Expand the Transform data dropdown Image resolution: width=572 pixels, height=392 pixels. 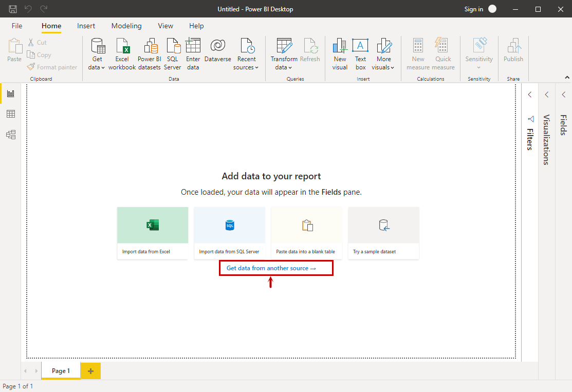point(284,67)
